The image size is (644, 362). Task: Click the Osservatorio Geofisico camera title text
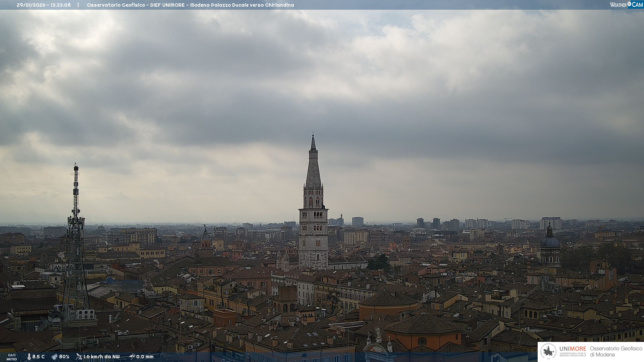coord(190,5)
